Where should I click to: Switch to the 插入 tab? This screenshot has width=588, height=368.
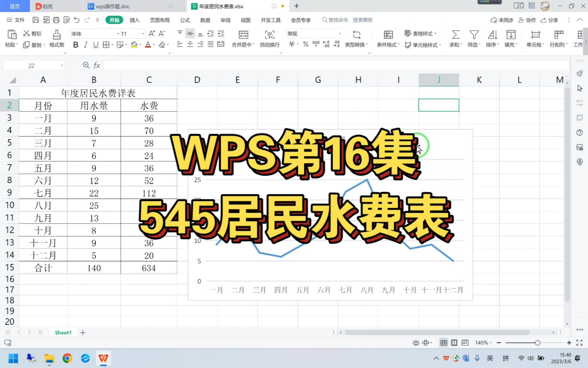134,20
